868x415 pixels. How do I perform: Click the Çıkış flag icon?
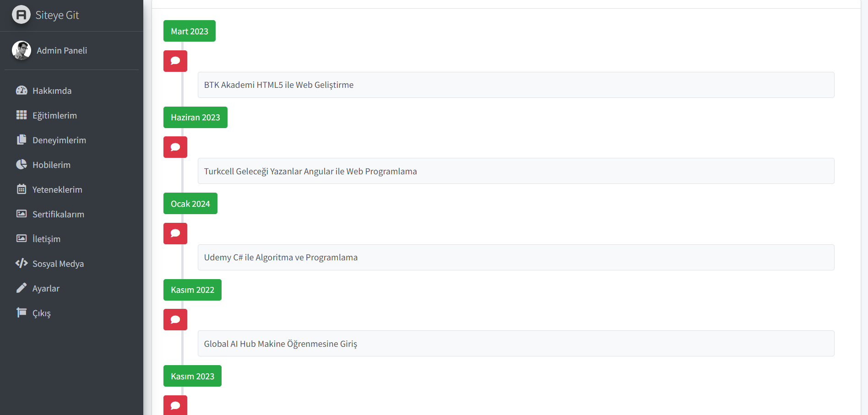coord(22,313)
